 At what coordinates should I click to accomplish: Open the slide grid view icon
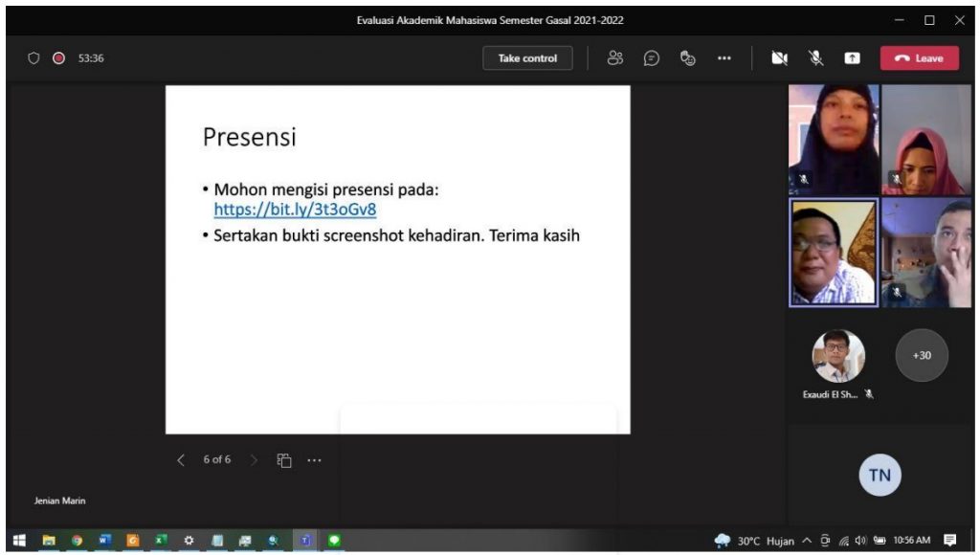(x=284, y=460)
